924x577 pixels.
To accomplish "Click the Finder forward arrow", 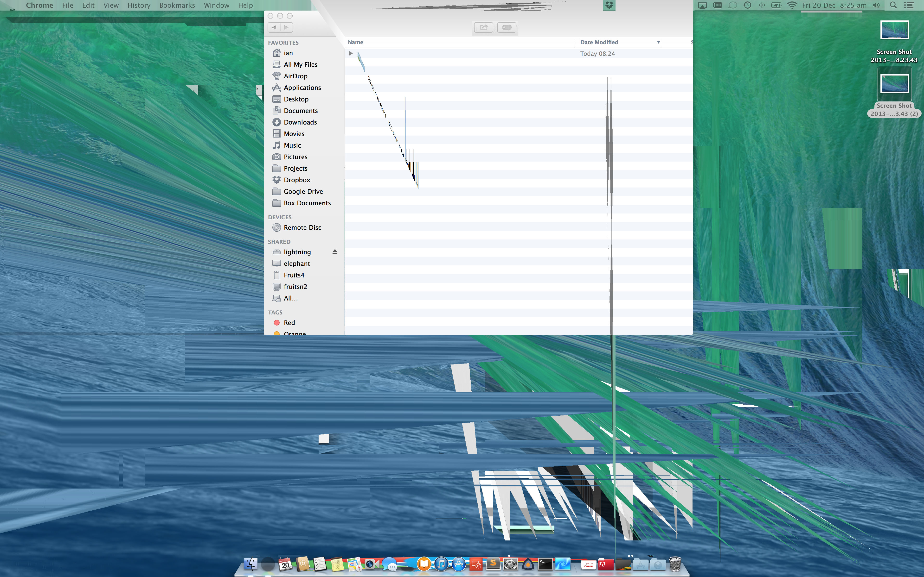I will click(286, 27).
